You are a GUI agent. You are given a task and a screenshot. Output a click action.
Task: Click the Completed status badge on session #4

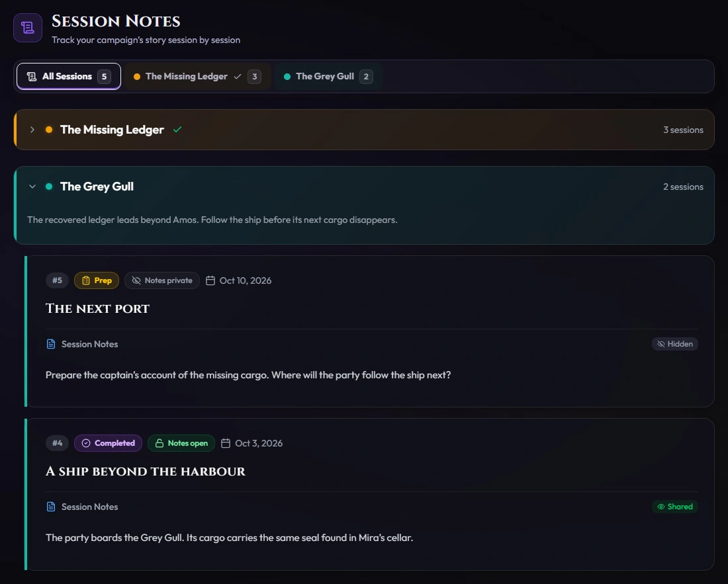[108, 443]
